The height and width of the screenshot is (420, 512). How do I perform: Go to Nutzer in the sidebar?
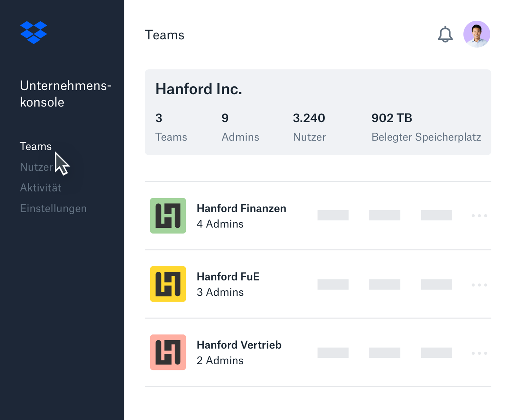click(36, 167)
